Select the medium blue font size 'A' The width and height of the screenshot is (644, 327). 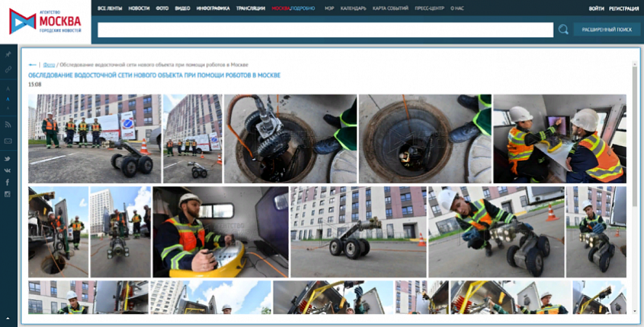8,99
